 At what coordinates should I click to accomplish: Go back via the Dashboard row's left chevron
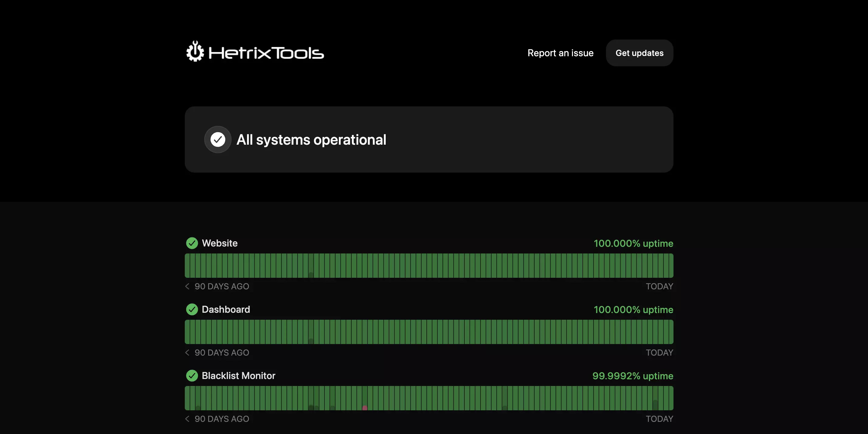tap(187, 353)
